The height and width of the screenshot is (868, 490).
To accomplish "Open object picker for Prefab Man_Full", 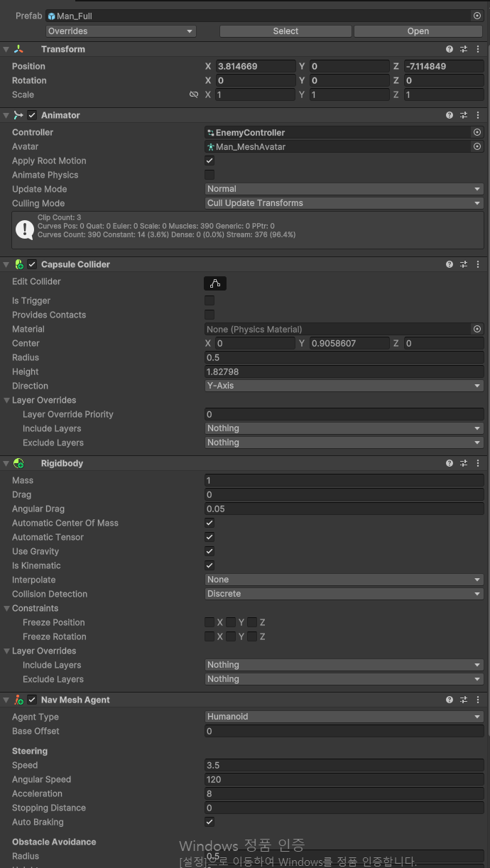I will click(x=477, y=16).
